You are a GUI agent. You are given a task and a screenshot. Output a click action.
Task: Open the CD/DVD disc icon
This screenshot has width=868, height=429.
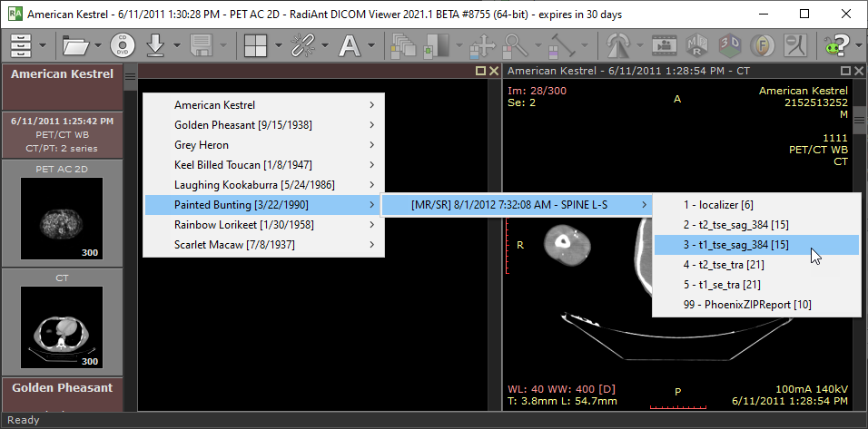click(x=123, y=45)
